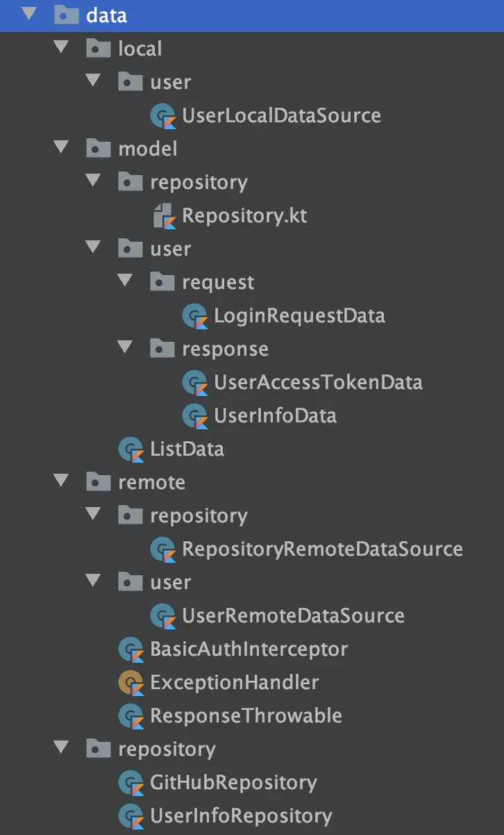The height and width of the screenshot is (835, 504).
Task: Click the LoginRequestData class icon
Action: pos(195,316)
